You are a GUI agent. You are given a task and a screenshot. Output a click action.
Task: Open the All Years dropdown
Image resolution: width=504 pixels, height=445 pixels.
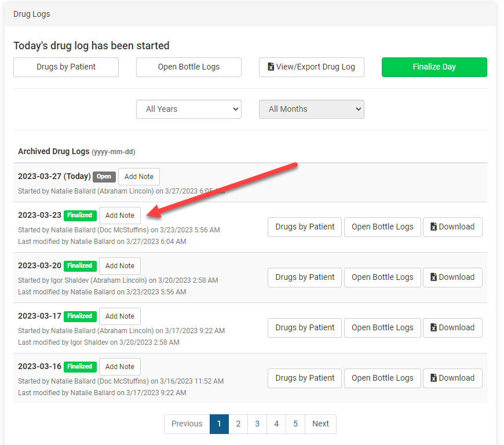188,109
